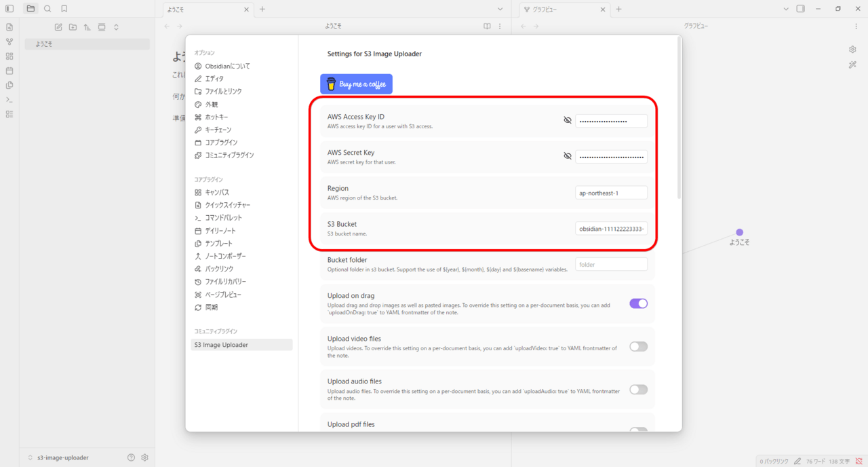Open the Obsidianについて settings section

241,66
